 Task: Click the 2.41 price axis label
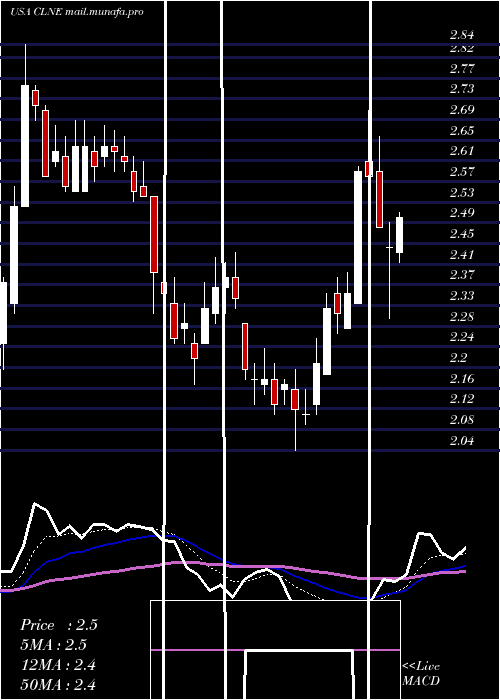tap(462, 254)
